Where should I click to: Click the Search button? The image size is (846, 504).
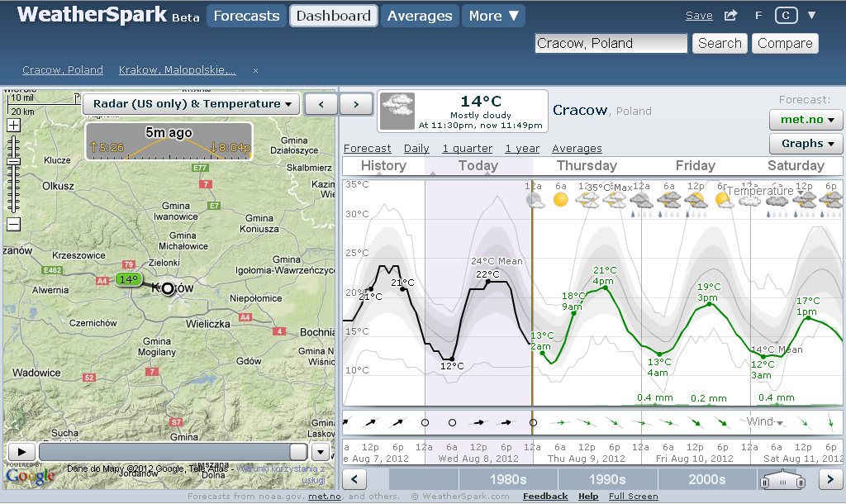[x=720, y=43]
